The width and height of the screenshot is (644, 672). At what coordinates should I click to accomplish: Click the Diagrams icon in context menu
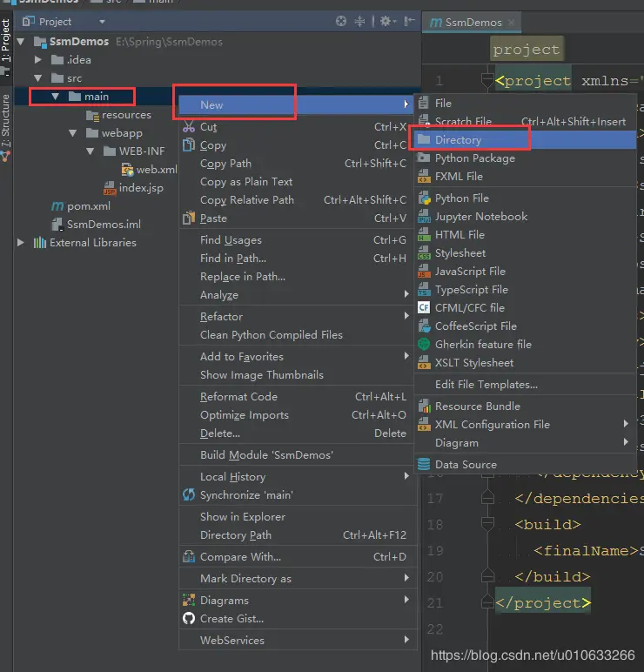(189, 600)
